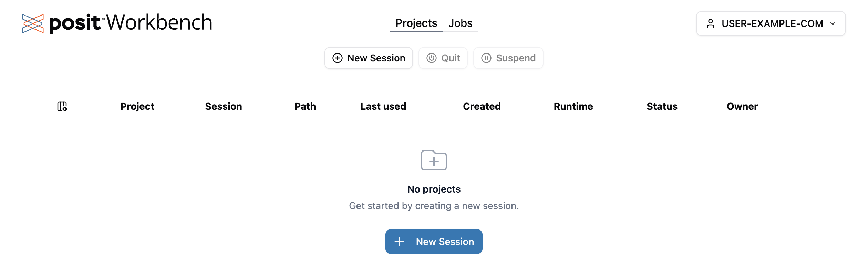Click the empty folder plus icon
Image resolution: width=868 pixels, height=254 pixels.
point(434,160)
